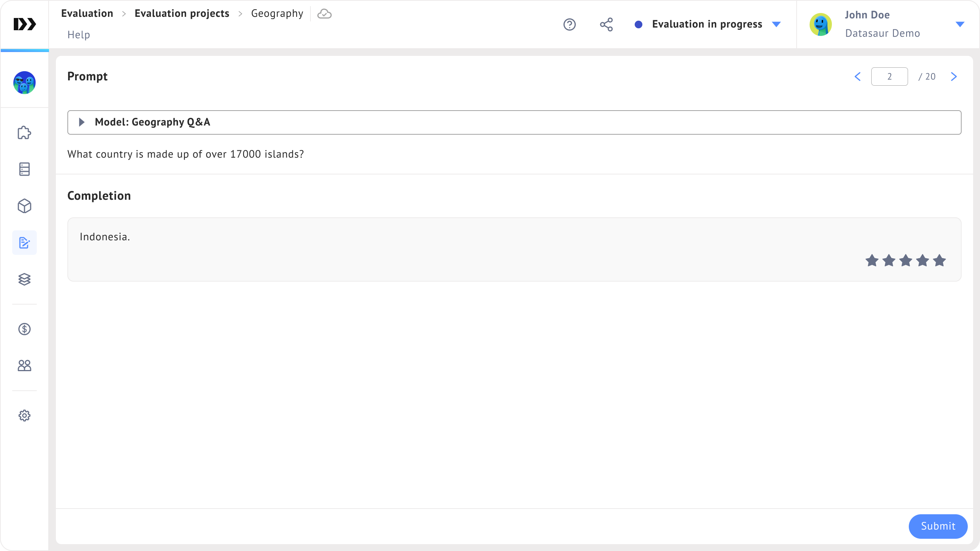Go to Evaluation projects breadcrumb
The image size is (980, 551).
click(x=182, y=13)
